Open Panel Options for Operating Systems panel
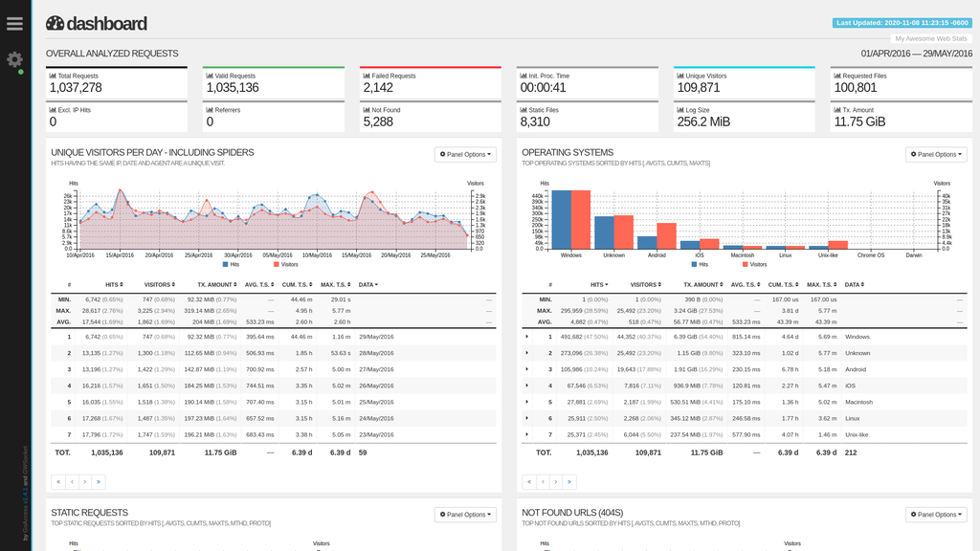980x551 pixels. 936,154
